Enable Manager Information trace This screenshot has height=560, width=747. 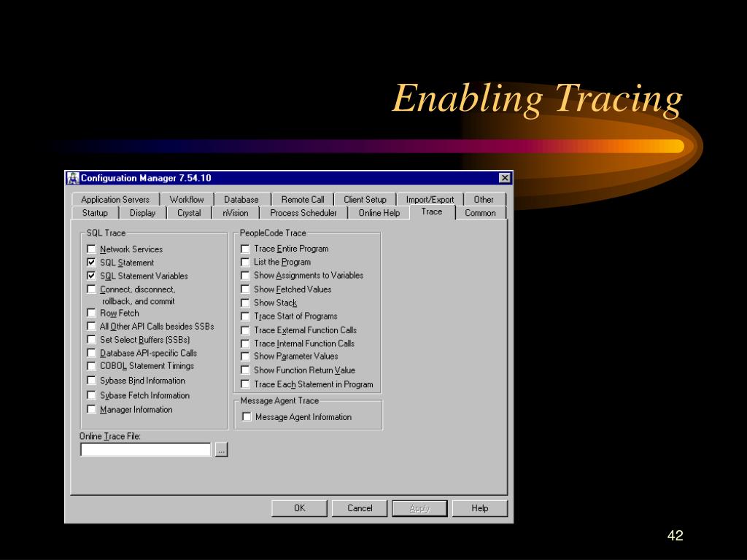pyautogui.click(x=91, y=410)
